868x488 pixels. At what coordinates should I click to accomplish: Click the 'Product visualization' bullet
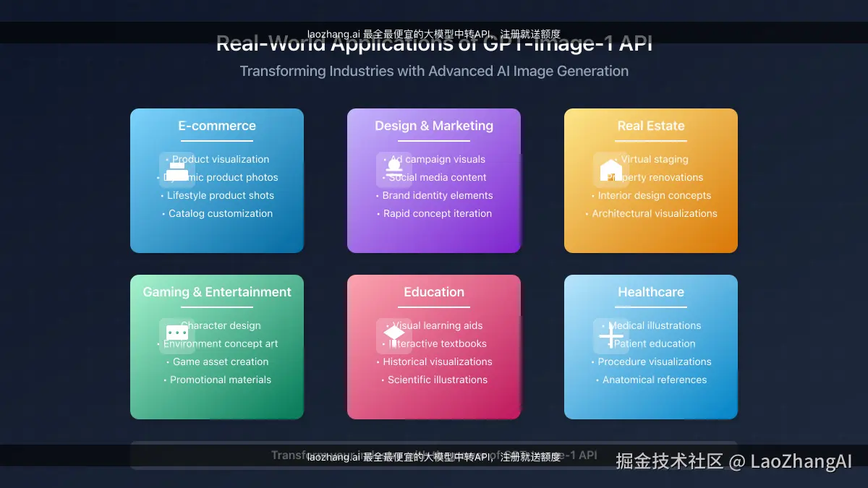click(x=217, y=159)
